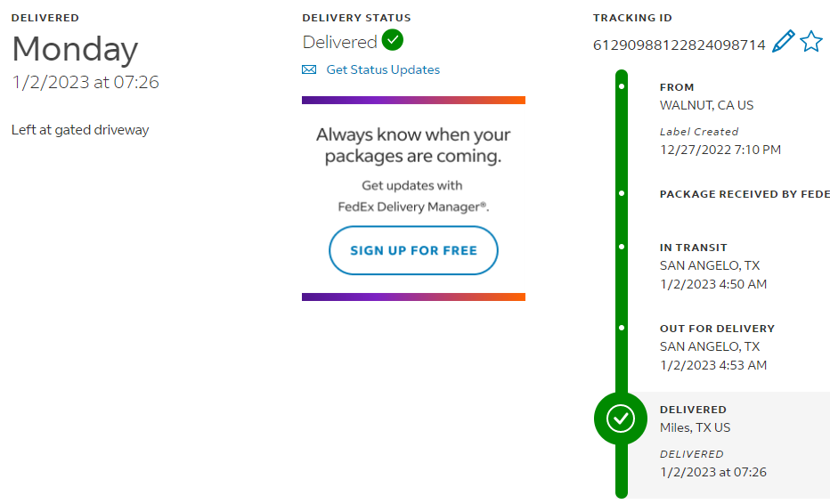Click the Monday delivery day heading
The height and width of the screenshot is (504, 830).
[x=75, y=49]
